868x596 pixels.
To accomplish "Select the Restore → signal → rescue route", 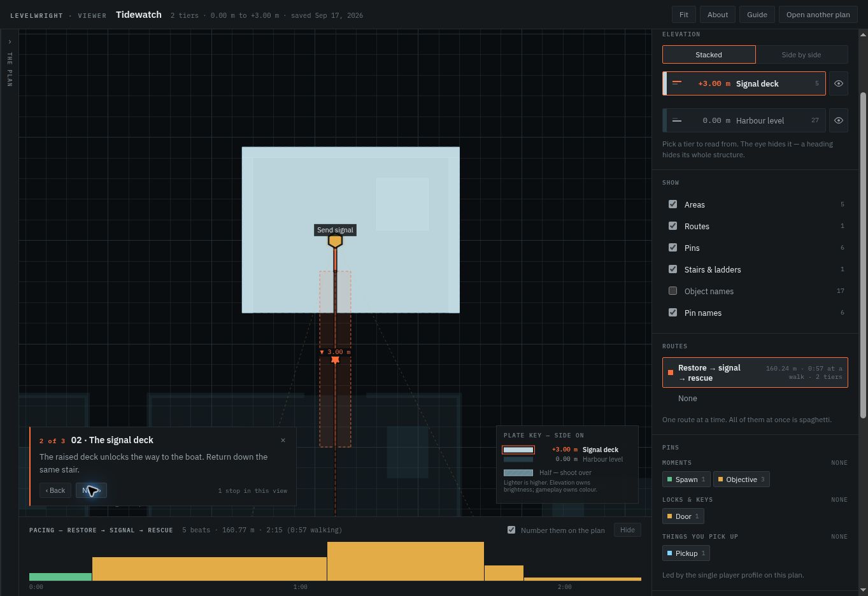I will [x=755, y=372].
